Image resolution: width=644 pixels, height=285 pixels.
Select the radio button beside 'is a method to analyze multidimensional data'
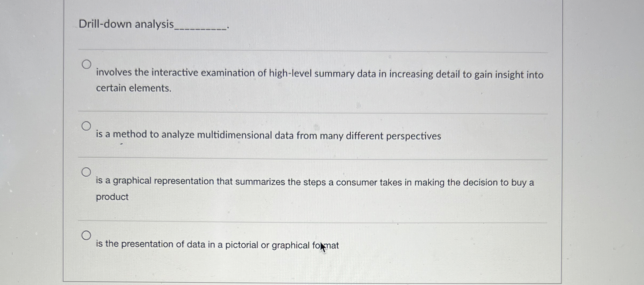coord(87,126)
